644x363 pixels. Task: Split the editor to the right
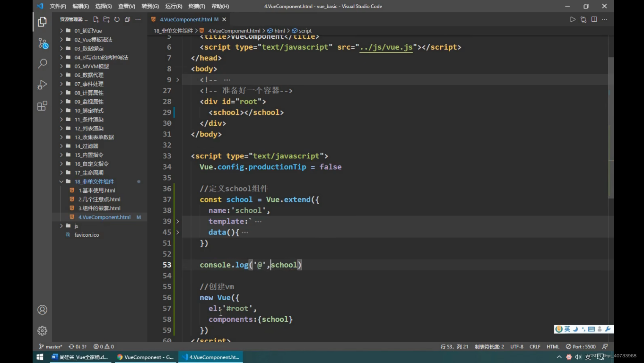(x=594, y=19)
